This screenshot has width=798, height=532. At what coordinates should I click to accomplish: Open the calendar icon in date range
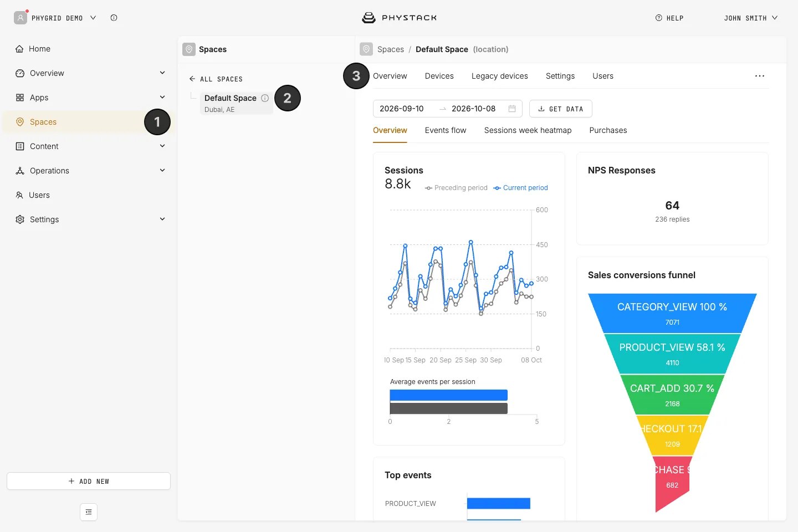tap(512, 109)
